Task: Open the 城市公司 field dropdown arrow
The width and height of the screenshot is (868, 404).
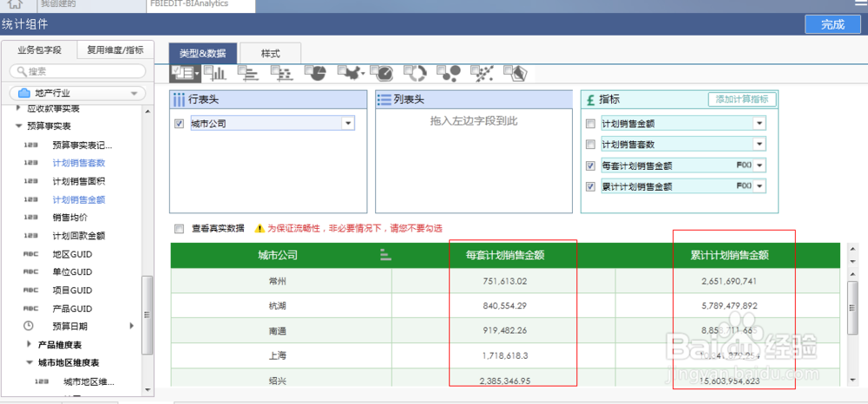Action: 348,124
